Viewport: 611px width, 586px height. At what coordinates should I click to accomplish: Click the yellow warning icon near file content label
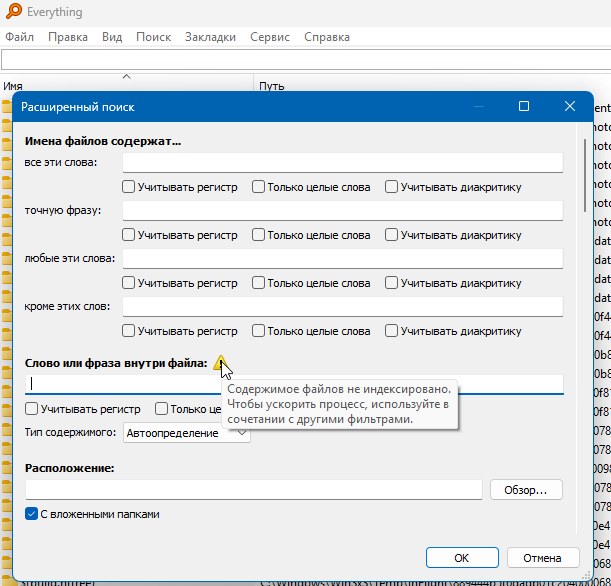pos(221,362)
